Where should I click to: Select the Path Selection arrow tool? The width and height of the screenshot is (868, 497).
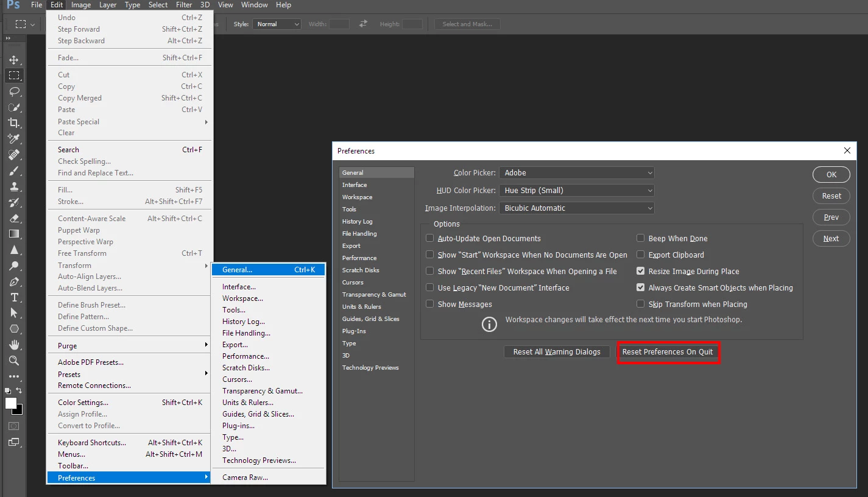13,313
